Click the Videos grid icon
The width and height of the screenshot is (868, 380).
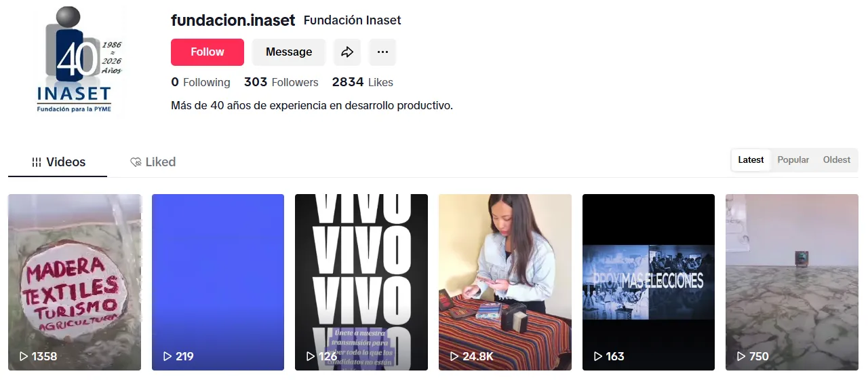coord(37,162)
